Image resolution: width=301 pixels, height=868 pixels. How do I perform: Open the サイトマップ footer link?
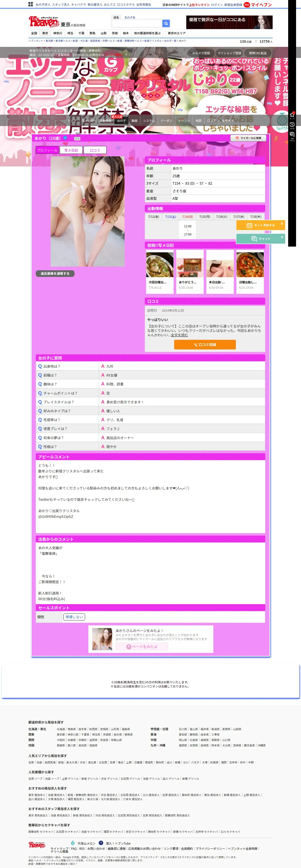pyautogui.click(x=59, y=849)
